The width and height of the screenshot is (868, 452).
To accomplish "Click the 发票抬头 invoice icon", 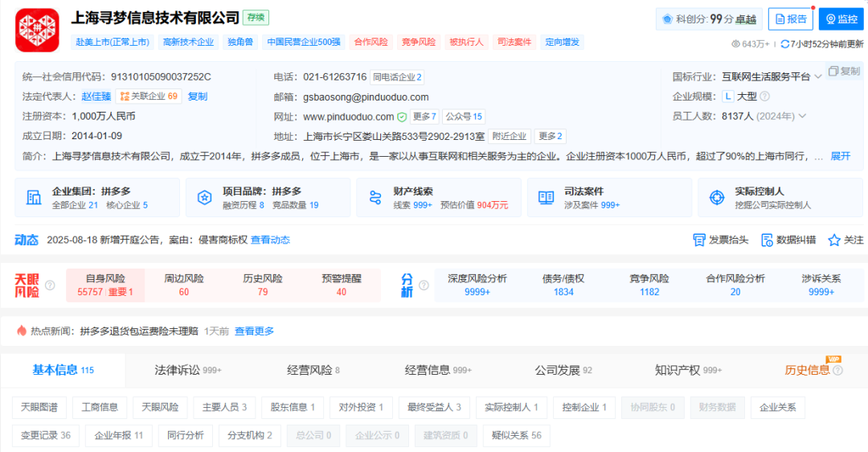I will 699,240.
